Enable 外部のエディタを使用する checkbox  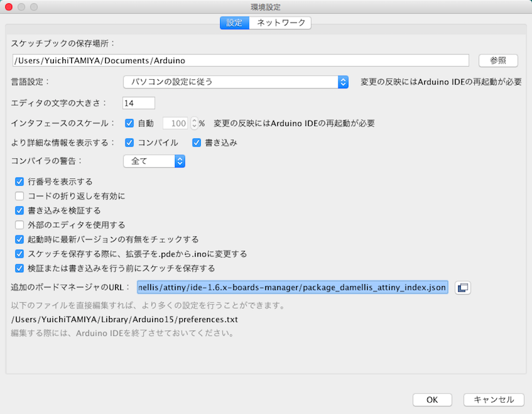(x=19, y=225)
